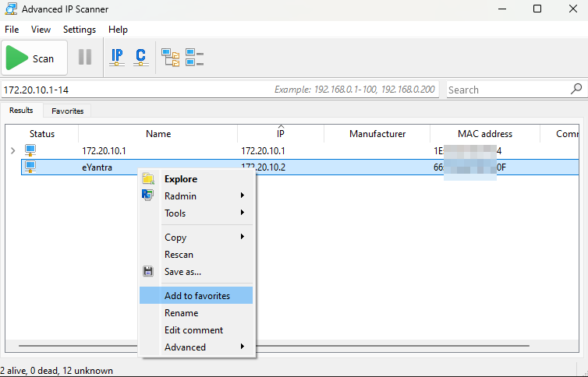
Task: Sort by the Name column header
Action: pyautogui.click(x=158, y=134)
